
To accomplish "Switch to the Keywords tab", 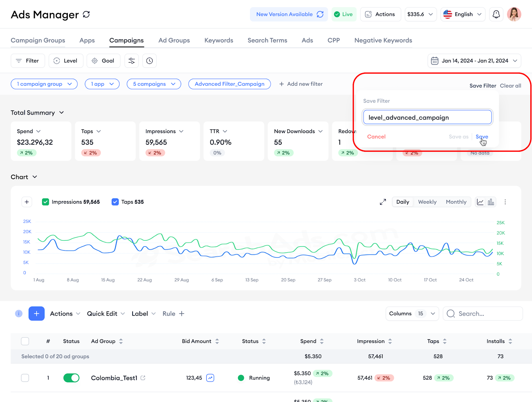I will (219, 40).
